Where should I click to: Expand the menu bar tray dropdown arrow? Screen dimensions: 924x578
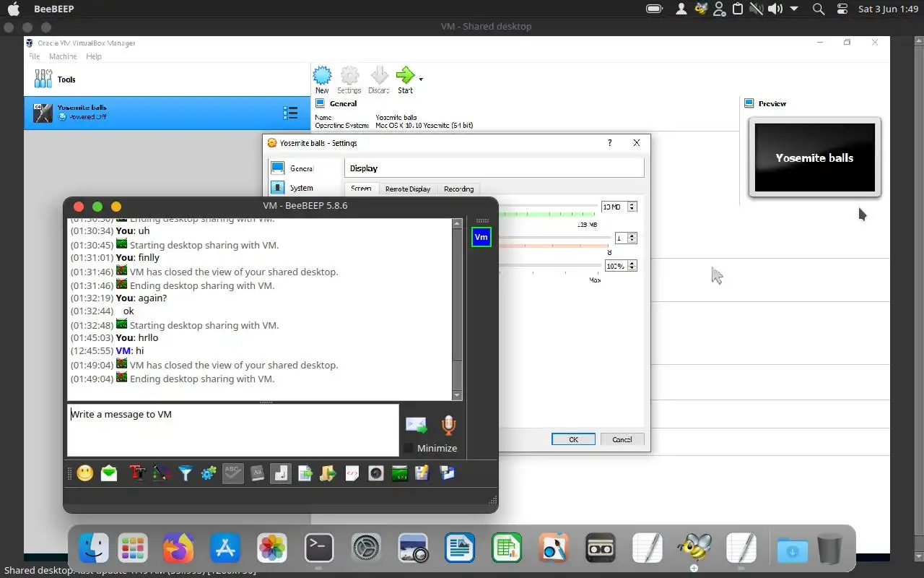coord(794,9)
